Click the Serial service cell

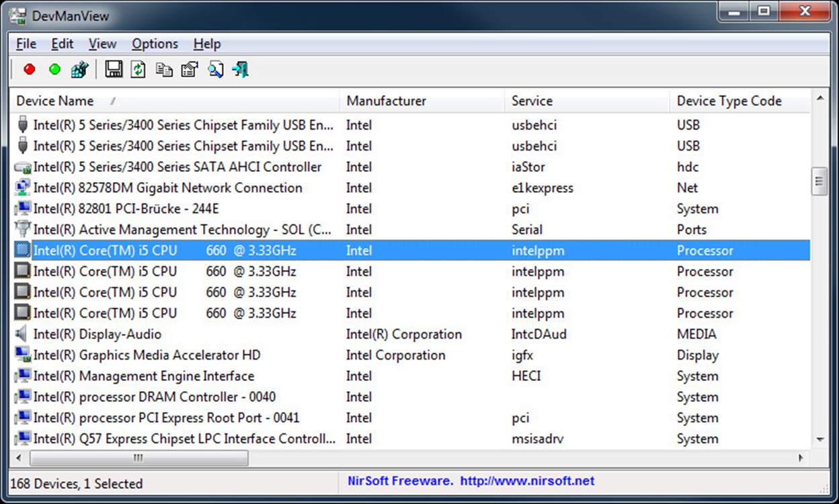coord(527,230)
